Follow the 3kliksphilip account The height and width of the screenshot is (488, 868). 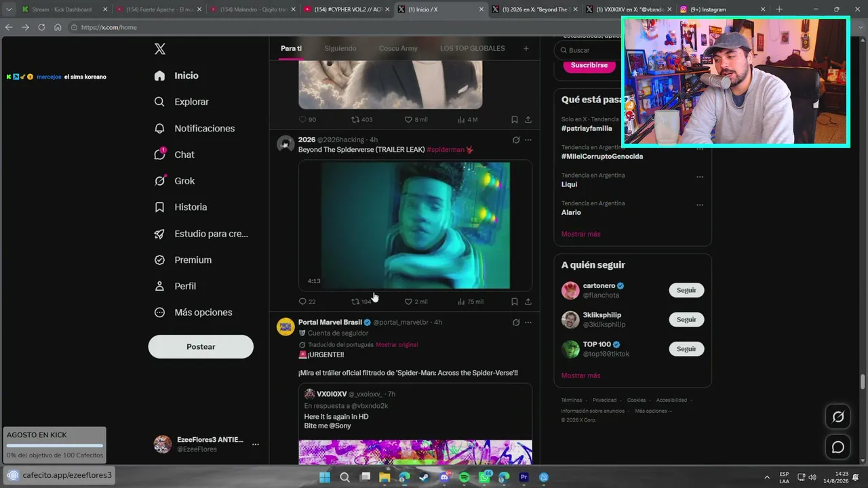[x=686, y=319]
